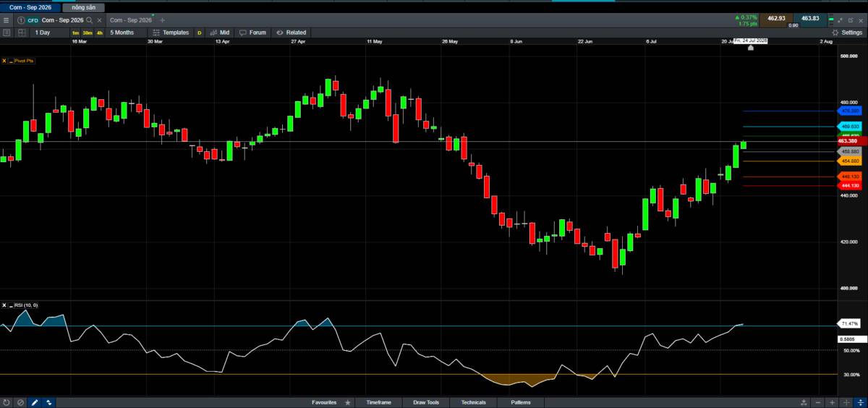Click the green market status indicator

[831, 20]
